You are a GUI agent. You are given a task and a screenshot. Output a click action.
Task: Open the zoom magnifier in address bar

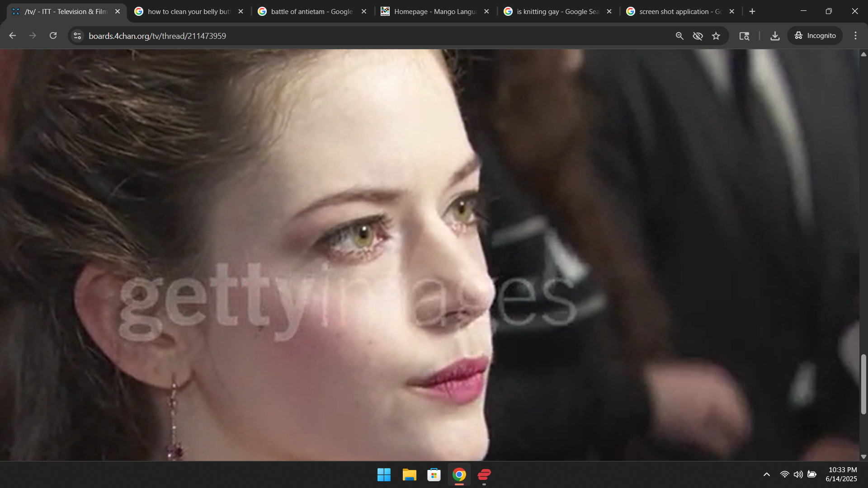coord(679,36)
